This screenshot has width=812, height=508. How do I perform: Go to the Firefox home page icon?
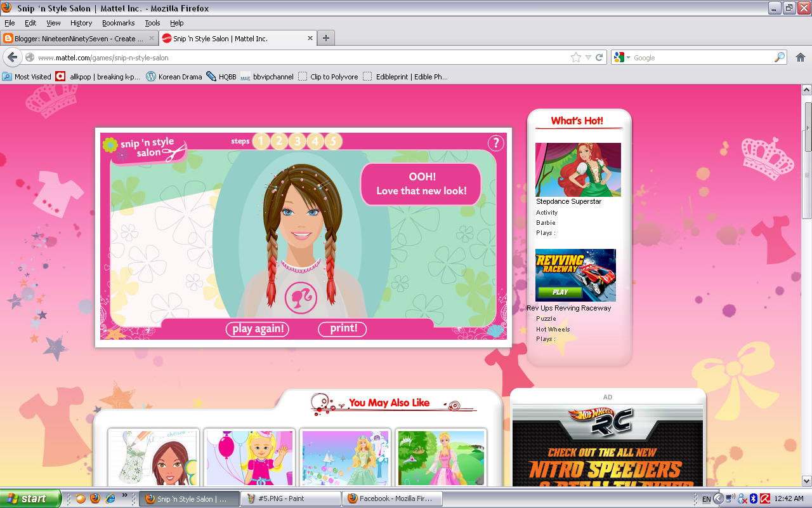[x=800, y=57]
